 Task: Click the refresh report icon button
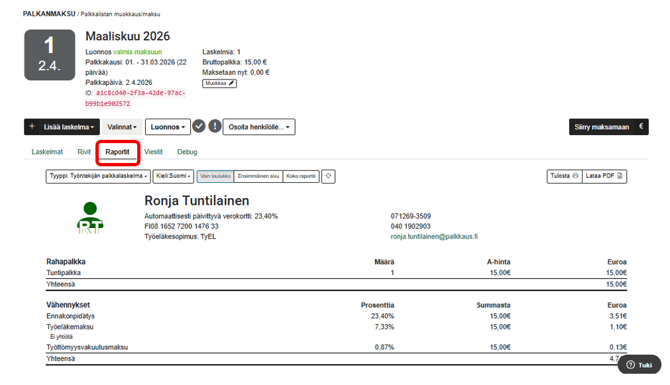(328, 176)
